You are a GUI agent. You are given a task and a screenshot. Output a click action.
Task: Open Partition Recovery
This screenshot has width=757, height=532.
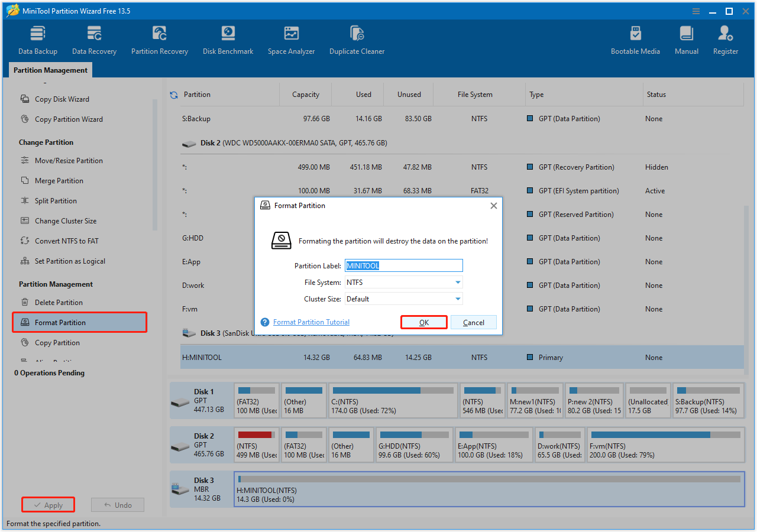point(159,38)
